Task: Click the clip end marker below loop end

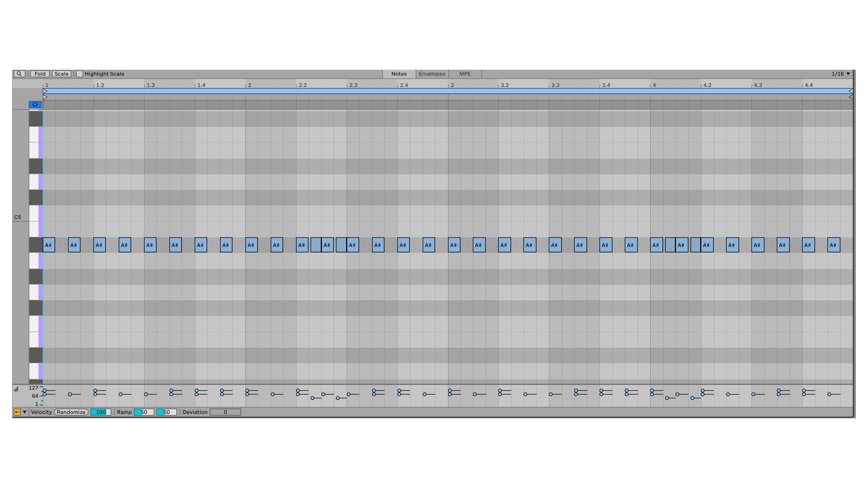Action: (850, 97)
